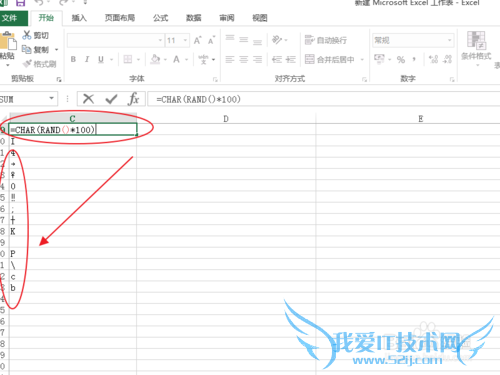Apply Comma Style number format
The height and width of the screenshot is (375, 500).
coord(414,60)
